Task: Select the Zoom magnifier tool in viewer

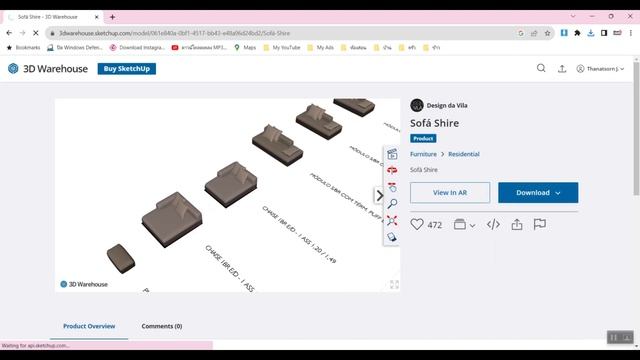Action: tap(392, 204)
